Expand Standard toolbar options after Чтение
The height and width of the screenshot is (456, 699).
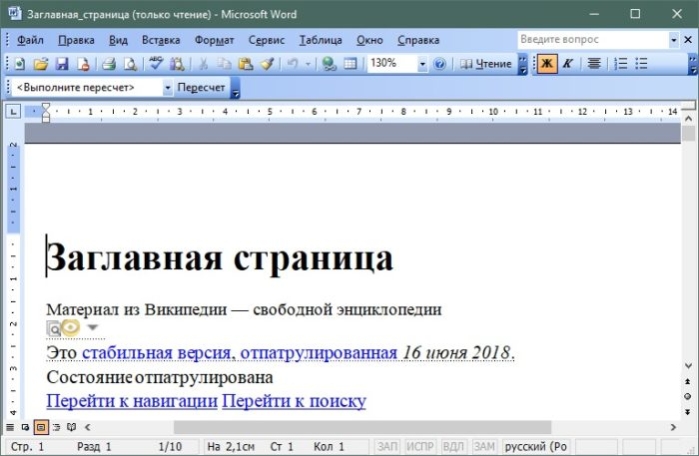tap(522, 65)
